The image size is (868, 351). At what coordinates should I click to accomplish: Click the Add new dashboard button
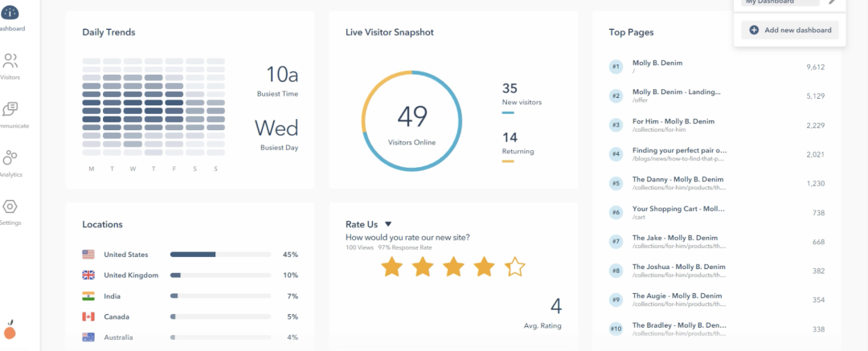tap(791, 30)
